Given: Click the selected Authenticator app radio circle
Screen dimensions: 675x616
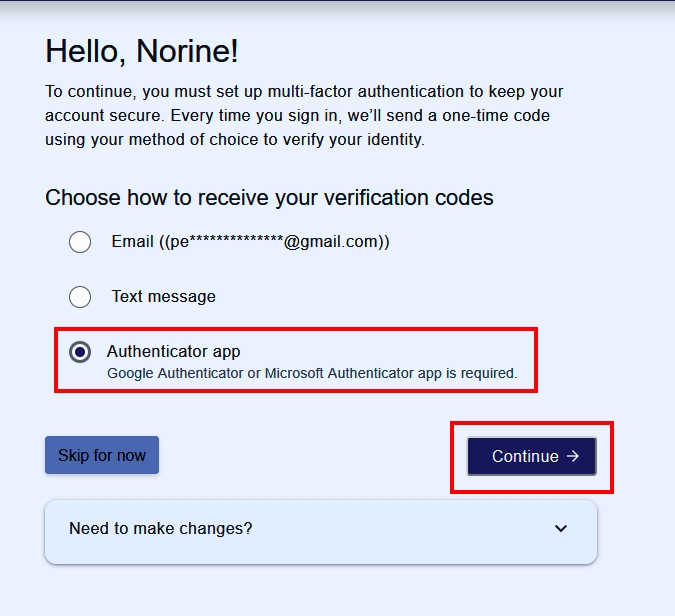Looking at the screenshot, I should [80, 352].
